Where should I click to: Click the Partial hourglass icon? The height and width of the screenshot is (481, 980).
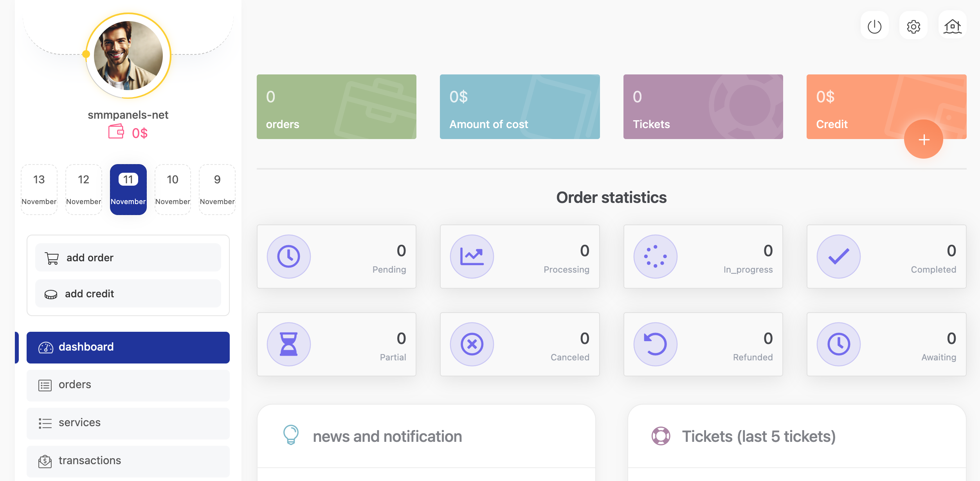coord(288,344)
